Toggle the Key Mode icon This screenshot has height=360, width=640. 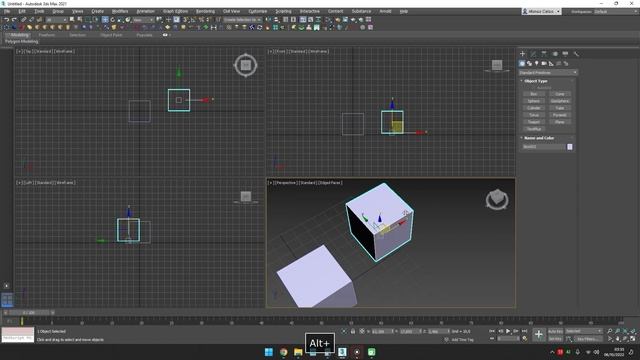click(492, 339)
